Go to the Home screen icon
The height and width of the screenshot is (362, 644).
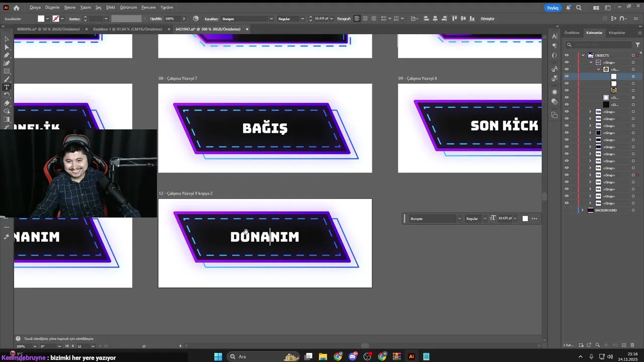point(17,8)
